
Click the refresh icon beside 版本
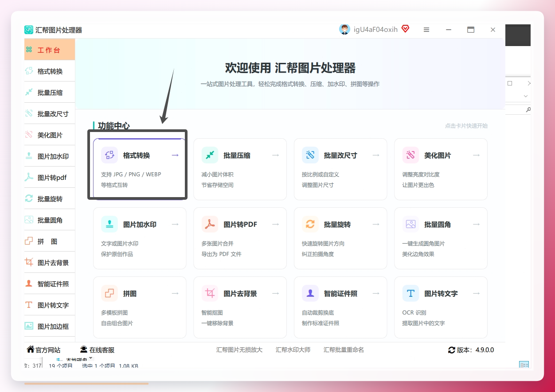point(452,350)
